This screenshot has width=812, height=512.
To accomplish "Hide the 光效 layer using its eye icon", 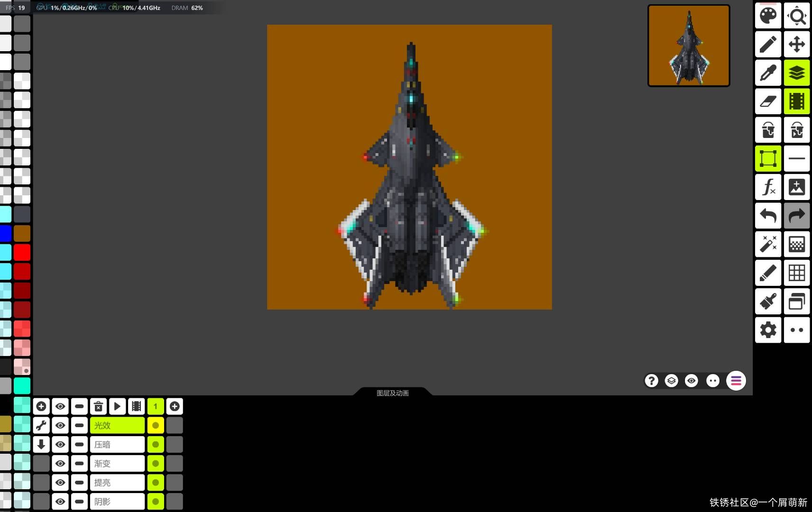I will pos(60,425).
